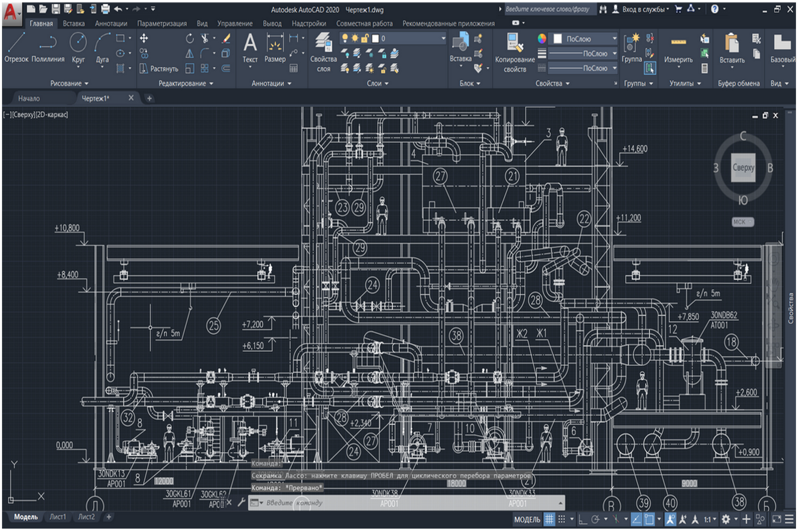This screenshot has width=798, height=532.
Task: Toggle object snap tracking in status bar
Action: point(636,519)
